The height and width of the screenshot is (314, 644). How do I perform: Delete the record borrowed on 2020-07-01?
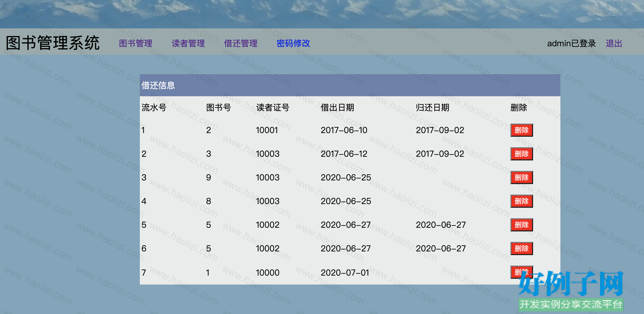coord(522,272)
